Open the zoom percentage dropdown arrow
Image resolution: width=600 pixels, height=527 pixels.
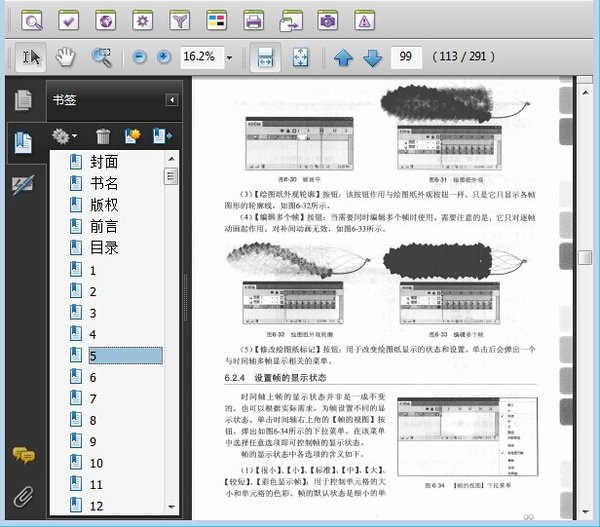[x=230, y=57]
